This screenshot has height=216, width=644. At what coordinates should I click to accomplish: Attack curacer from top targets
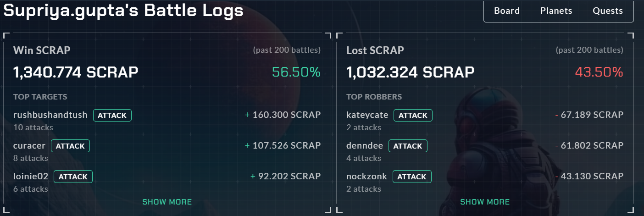(x=70, y=146)
